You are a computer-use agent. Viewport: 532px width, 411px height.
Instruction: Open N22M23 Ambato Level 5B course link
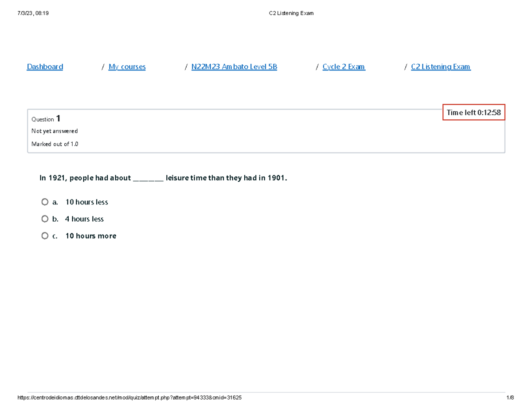click(x=234, y=67)
